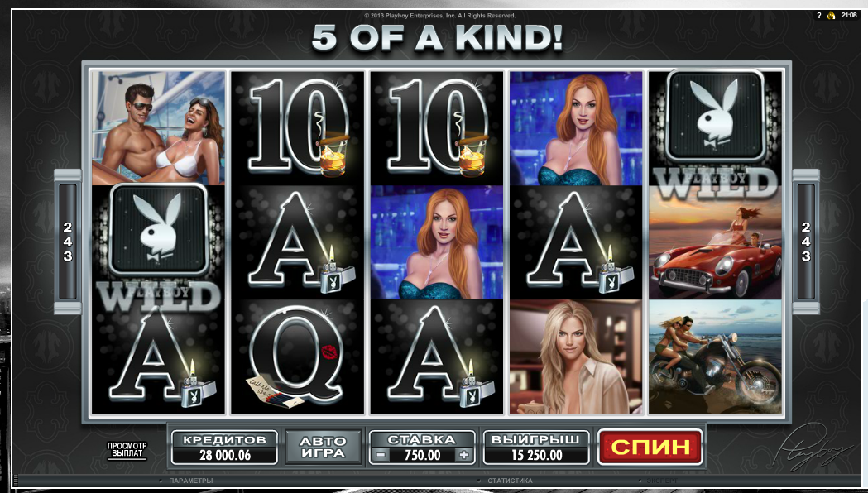This screenshot has height=493, width=868.
Task: Open help with the question mark icon
Action: [818, 16]
